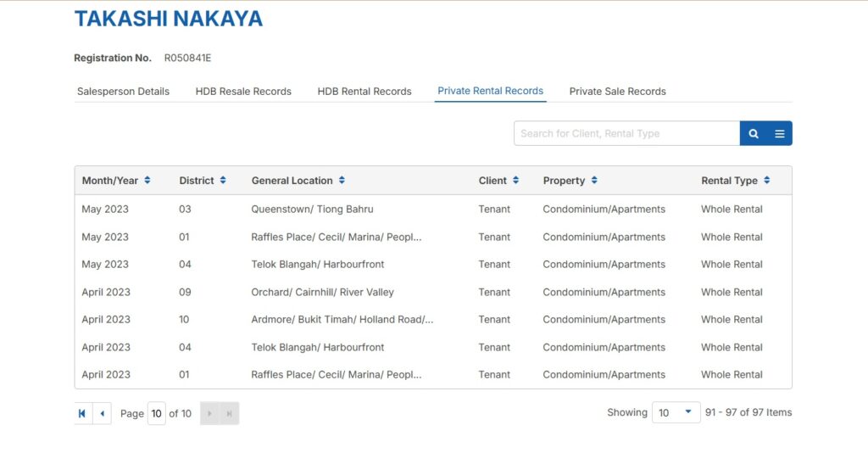Click the Client, Rental Type search field
868x453 pixels.
[x=626, y=134]
